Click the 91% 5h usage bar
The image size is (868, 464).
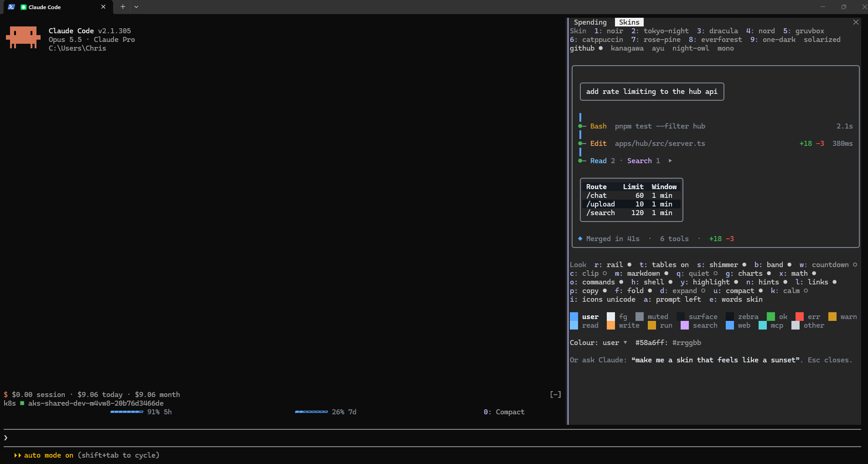tap(141, 412)
